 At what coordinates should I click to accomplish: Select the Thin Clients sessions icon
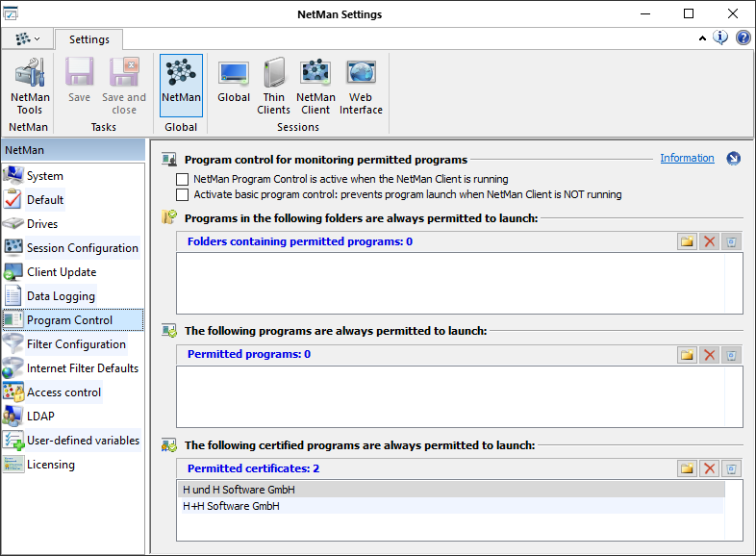pos(273,86)
